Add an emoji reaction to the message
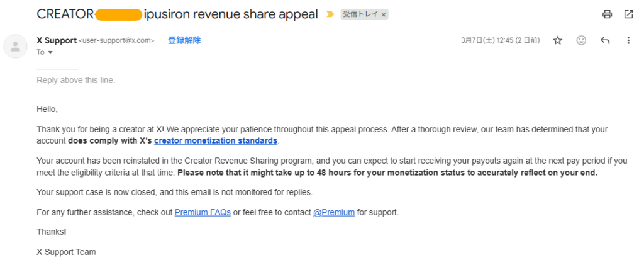 pos(581,40)
